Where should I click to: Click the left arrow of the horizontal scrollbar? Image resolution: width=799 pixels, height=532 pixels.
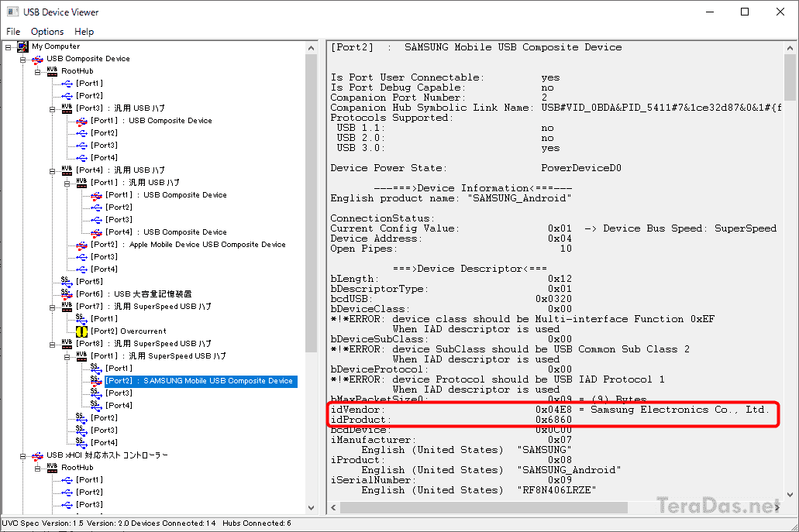tap(334, 507)
